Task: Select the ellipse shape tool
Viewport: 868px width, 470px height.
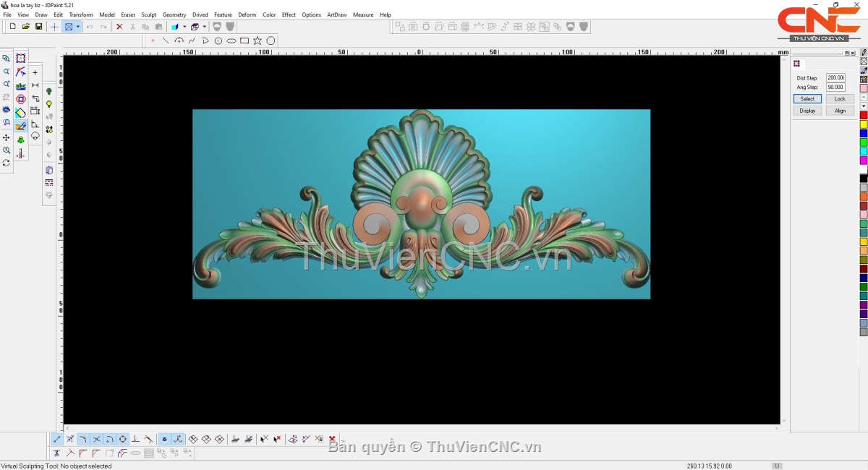Action: (231, 40)
